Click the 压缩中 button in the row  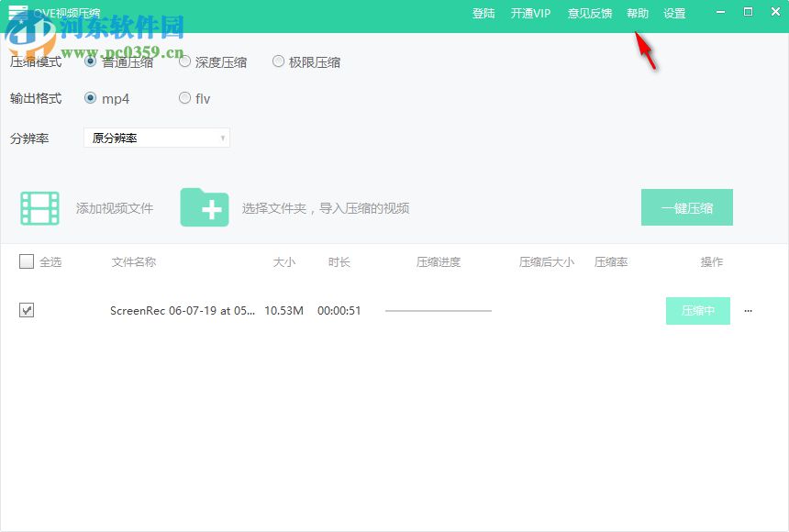pos(697,311)
